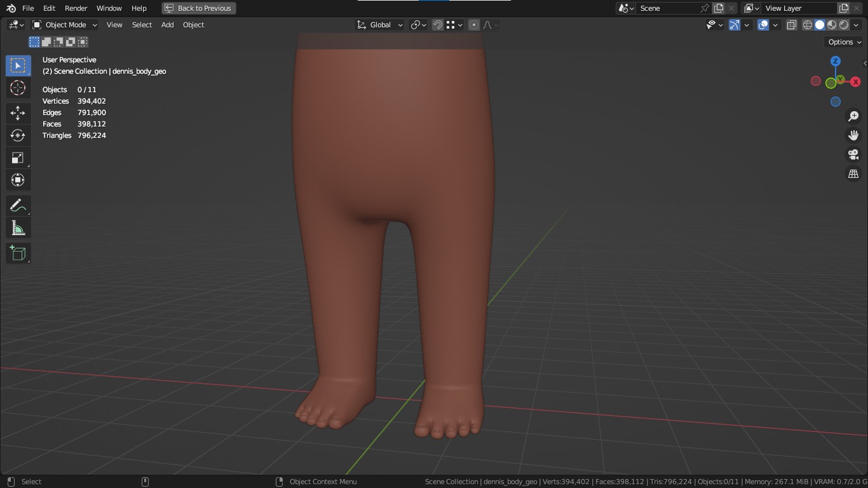Open the Window menu
The height and width of the screenshot is (488, 868).
pyautogui.click(x=109, y=8)
